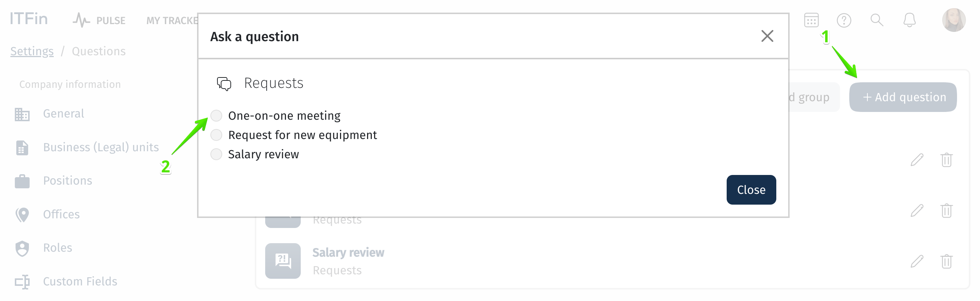The width and height of the screenshot is (980, 301).
Task: Open the calendar icon in the header
Action: click(x=811, y=20)
